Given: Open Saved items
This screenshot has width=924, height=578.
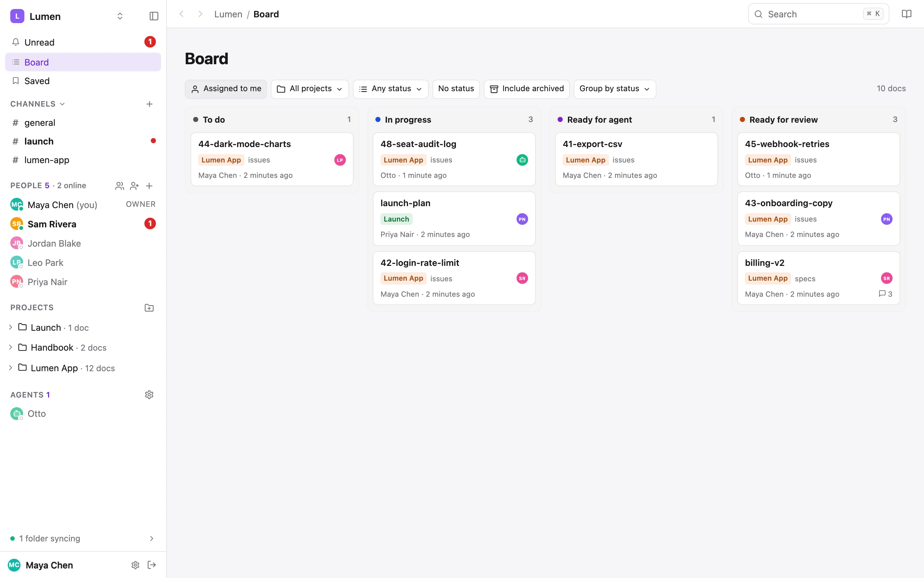Looking at the screenshot, I should [x=83, y=81].
